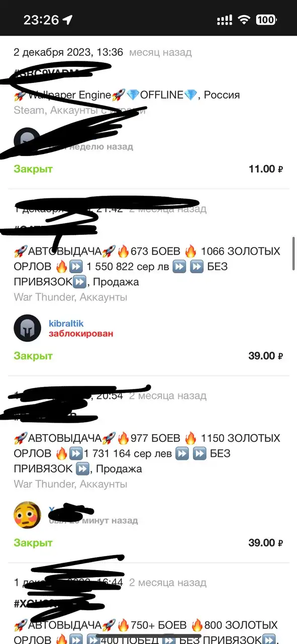Open kibraltik seller profile link
This screenshot has height=644, width=297.
pyautogui.click(x=66, y=324)
